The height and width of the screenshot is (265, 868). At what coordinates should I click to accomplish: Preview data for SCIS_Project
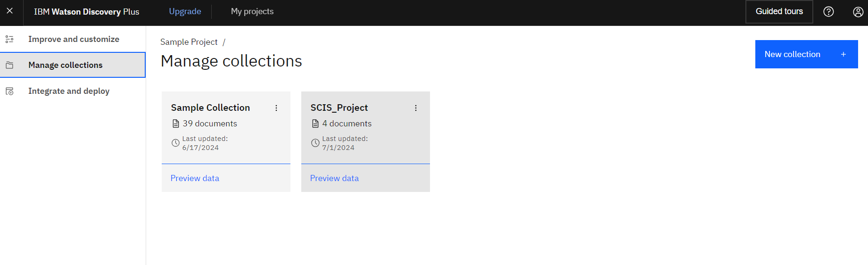pyautogui.click(x=334, y=178)
